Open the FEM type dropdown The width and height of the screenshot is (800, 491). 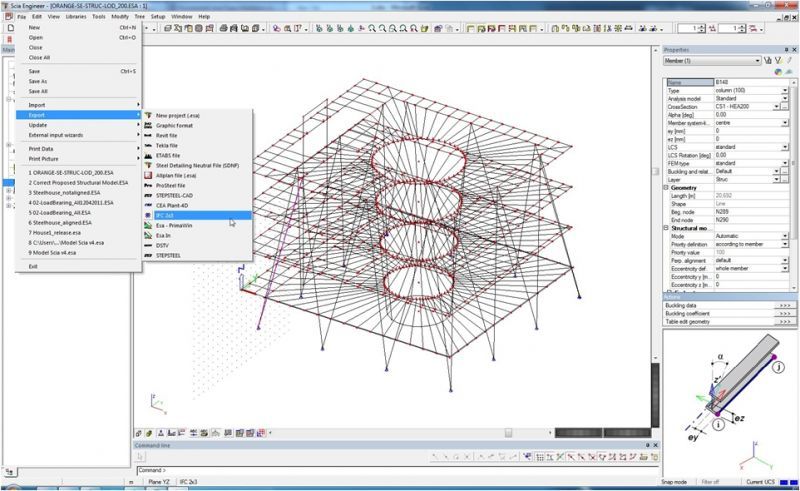point(785,164)
